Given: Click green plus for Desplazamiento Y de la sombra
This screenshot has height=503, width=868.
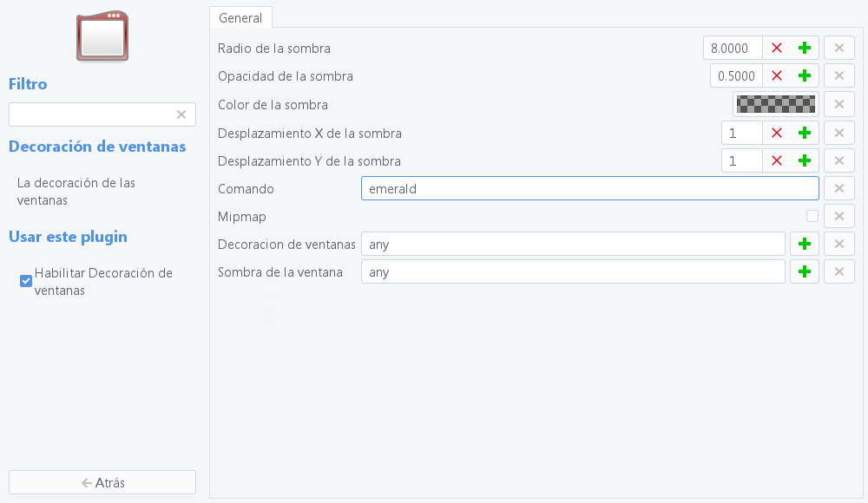Looking at the screenshot, I should click(805, 160).
